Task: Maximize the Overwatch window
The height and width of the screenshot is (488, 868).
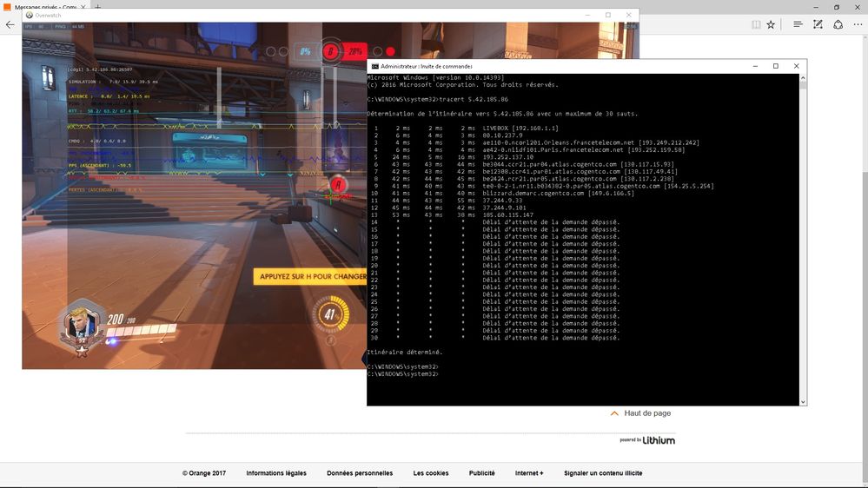Action: [x=608, y=15]
